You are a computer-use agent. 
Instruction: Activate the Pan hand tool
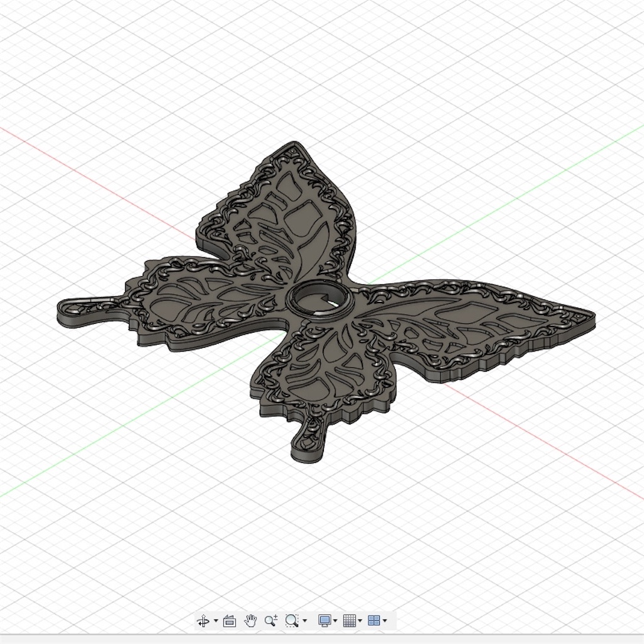tap(250, 620)
